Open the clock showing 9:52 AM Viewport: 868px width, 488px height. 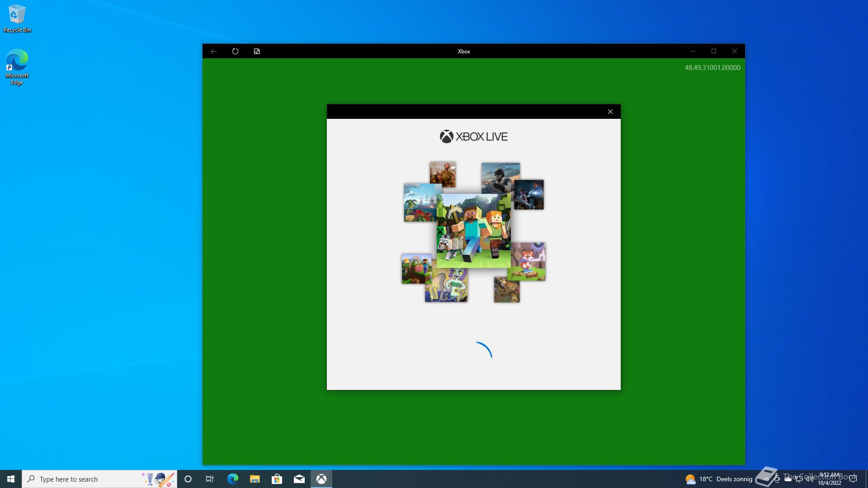[x=830, y=479]
